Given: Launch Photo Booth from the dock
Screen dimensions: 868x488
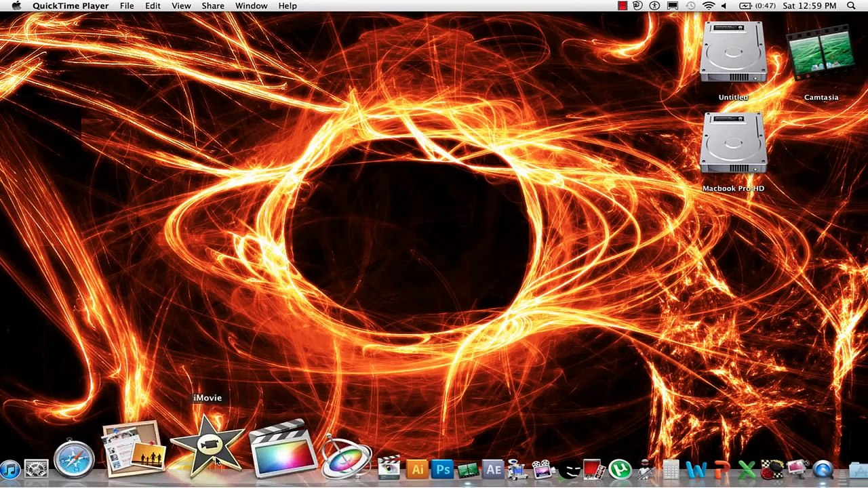Looking at the screenshot, I should [x=593, y=468].
